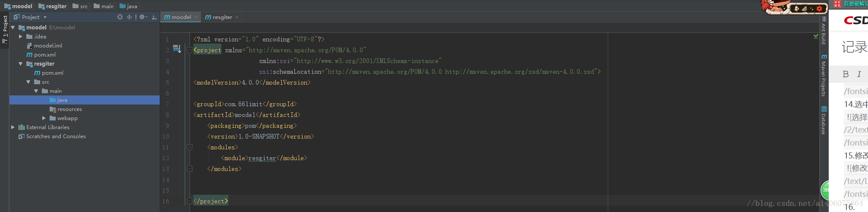The width and height of the screenshot is (868, 212).
Task: Click modelVersion value 4.0.0
Action: pyautogui.click(x=250, y=82)
